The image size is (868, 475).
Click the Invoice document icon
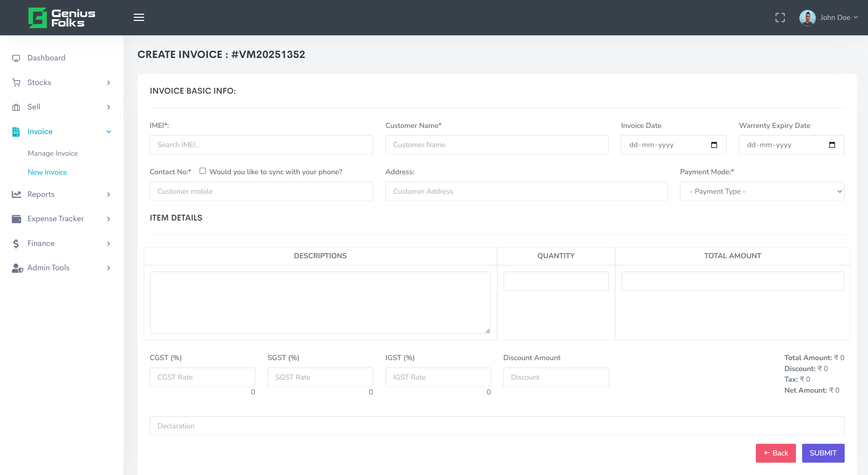[x=16, y=131]
